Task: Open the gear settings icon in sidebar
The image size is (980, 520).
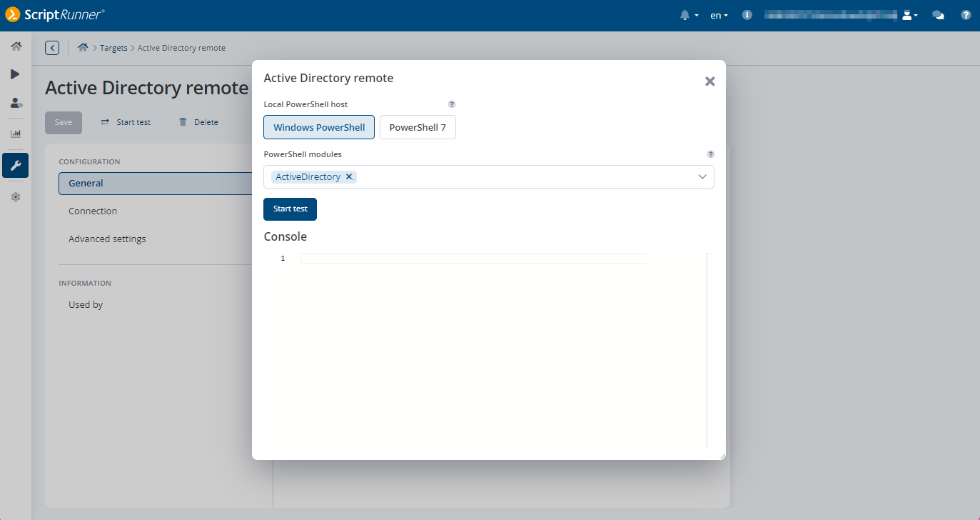Action: pos(16,197)
